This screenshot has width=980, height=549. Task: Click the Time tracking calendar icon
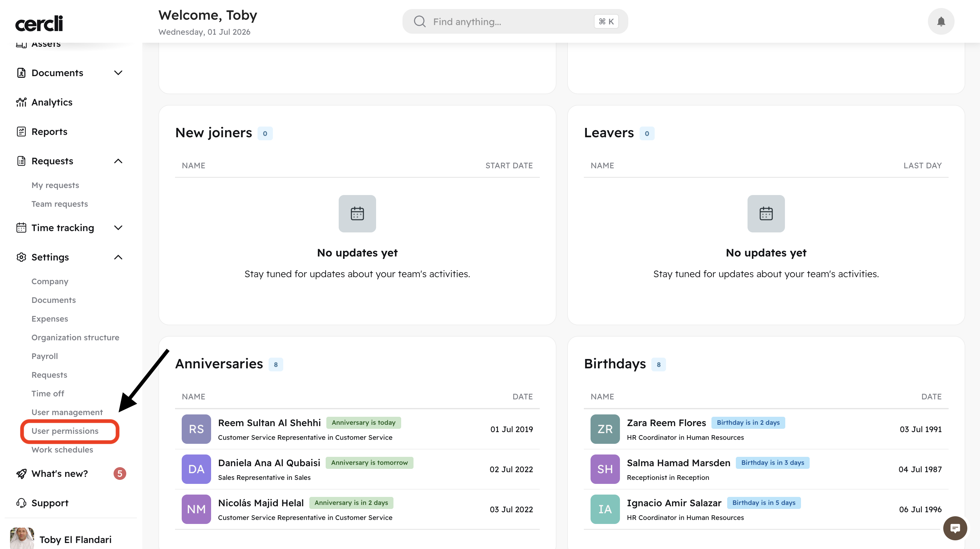click(21, 227)
